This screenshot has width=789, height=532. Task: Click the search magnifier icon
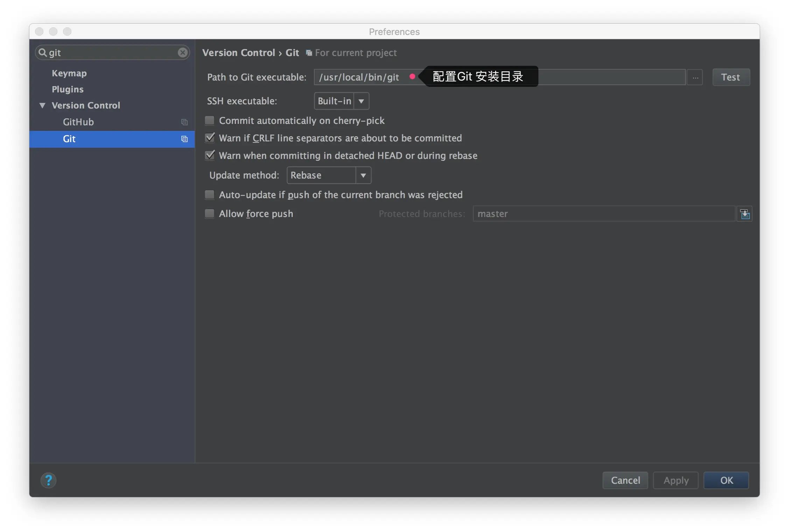pyautogui.click(x=43, y=52)
